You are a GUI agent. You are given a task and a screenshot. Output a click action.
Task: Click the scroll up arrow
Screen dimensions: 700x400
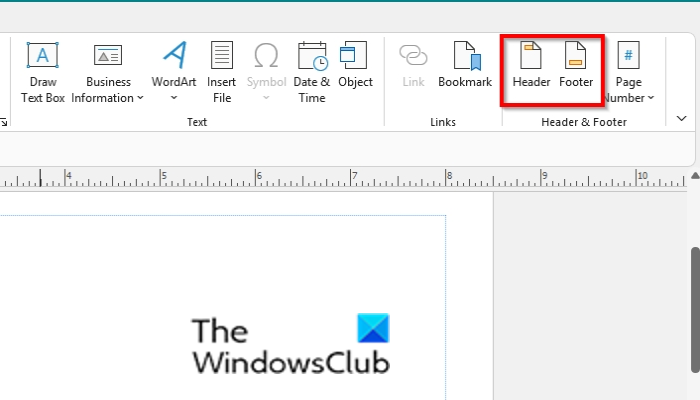[x=695, y=176]
